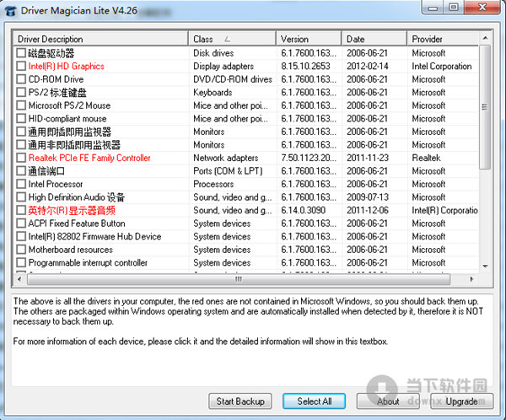Click inside the information textbox
This screenshot has height=420, width=506.
[x=252, y=340]
